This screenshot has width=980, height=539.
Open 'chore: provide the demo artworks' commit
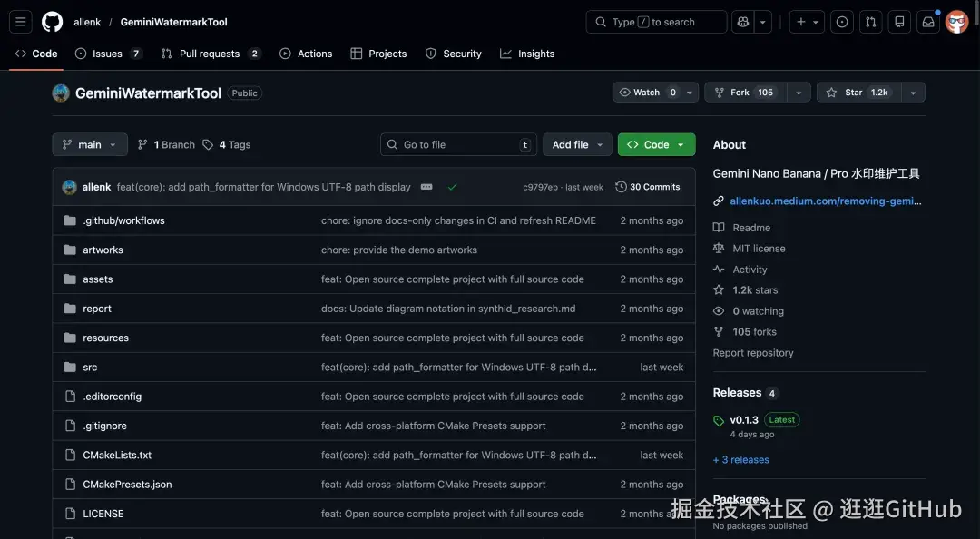click(x=398, y=250)
